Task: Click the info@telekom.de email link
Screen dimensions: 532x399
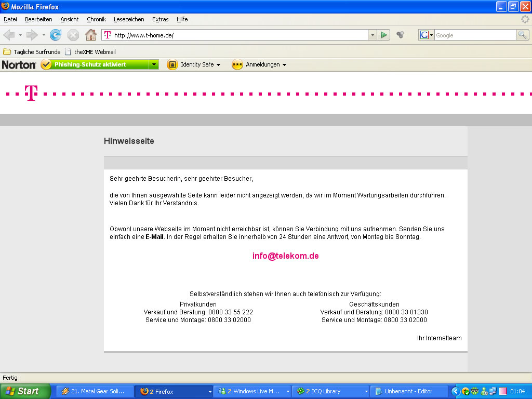Action: click(x=285, y=256)
